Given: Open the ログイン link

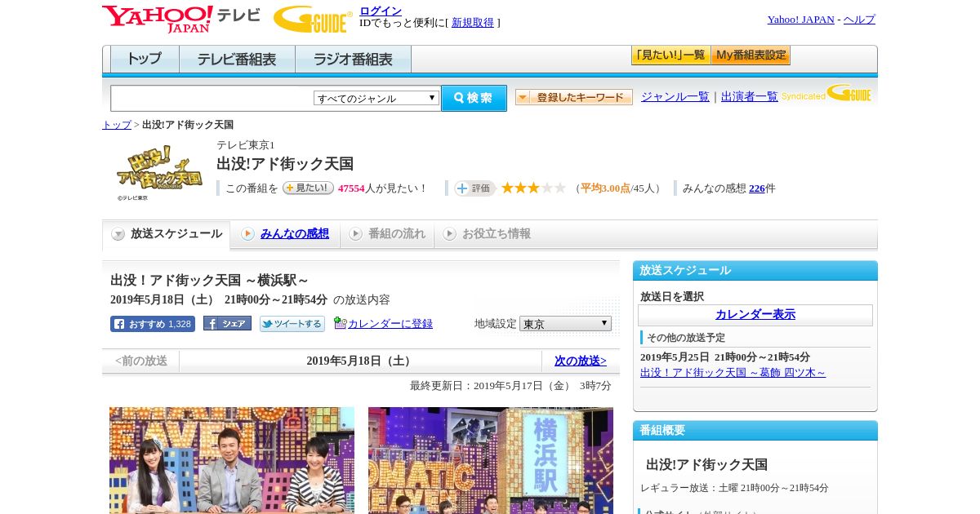Looking at the screenshot, I should (x=381, y=11).
